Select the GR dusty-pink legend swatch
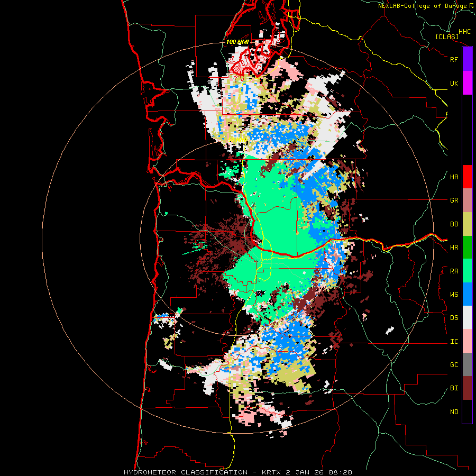This screenshot has width=476, height=476. 467,200
